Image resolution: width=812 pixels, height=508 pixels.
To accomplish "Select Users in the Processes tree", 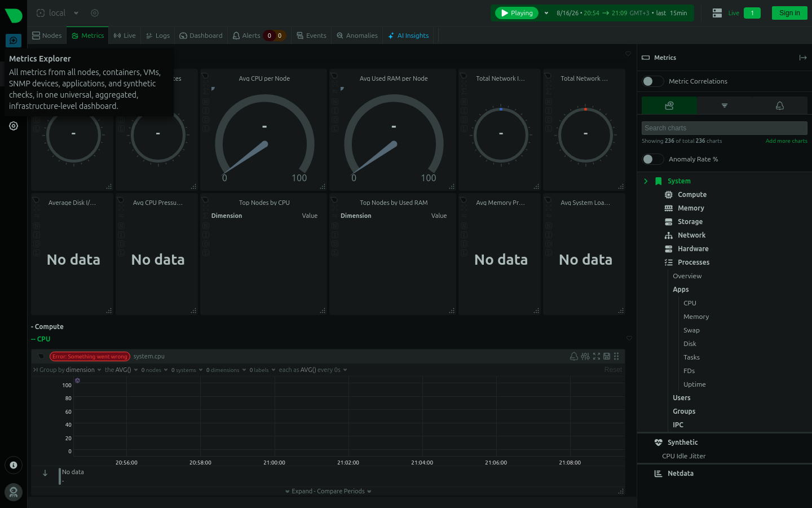I will click(x=682, y=398).
